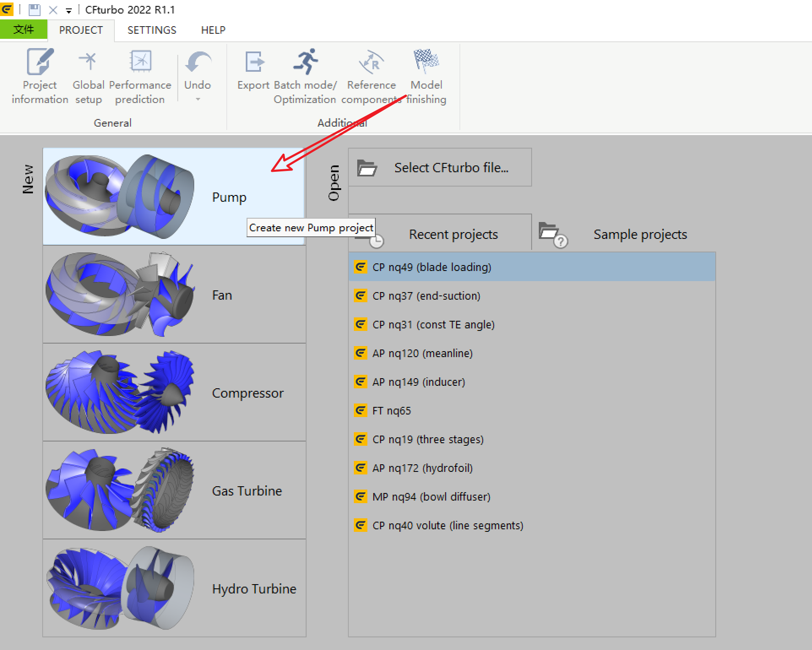
Task: Open AP nq172 (hydrofoil) project
Action: (532, 468)
